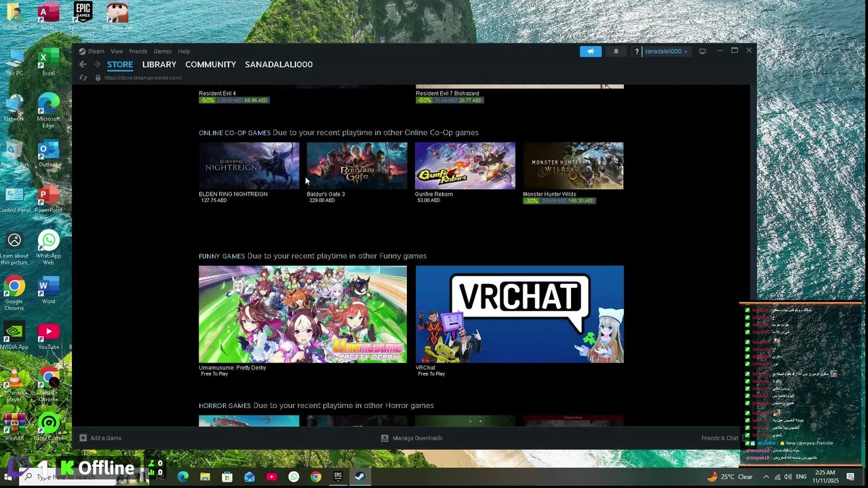Open the Epic Games Launcher desktop shortcut

tap(83, 15)
